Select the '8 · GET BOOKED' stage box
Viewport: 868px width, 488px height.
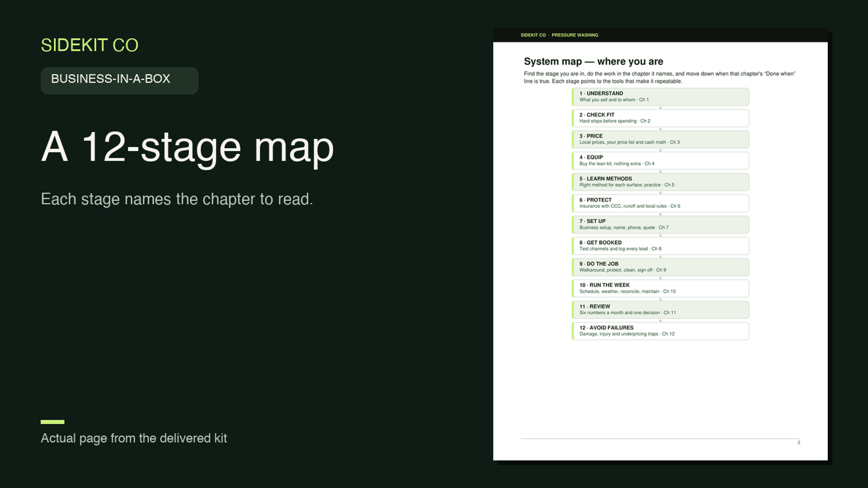point(660,246)
